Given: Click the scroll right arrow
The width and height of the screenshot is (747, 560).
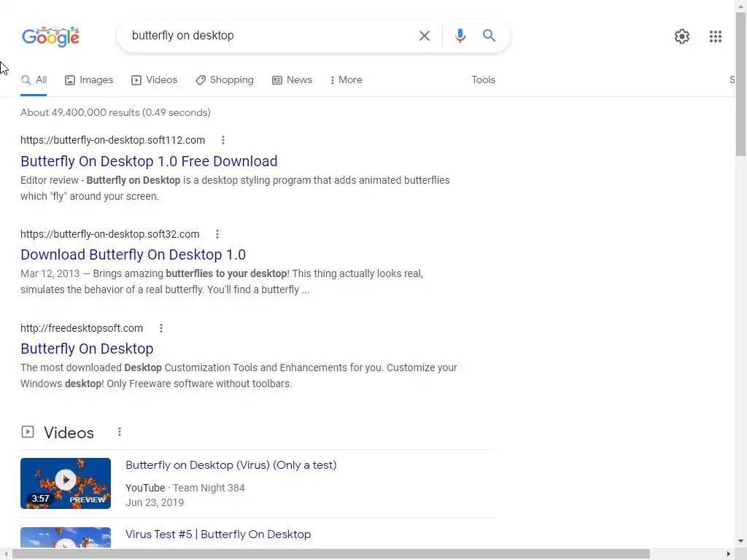Looking at the screenshot, I should [729, 554].
